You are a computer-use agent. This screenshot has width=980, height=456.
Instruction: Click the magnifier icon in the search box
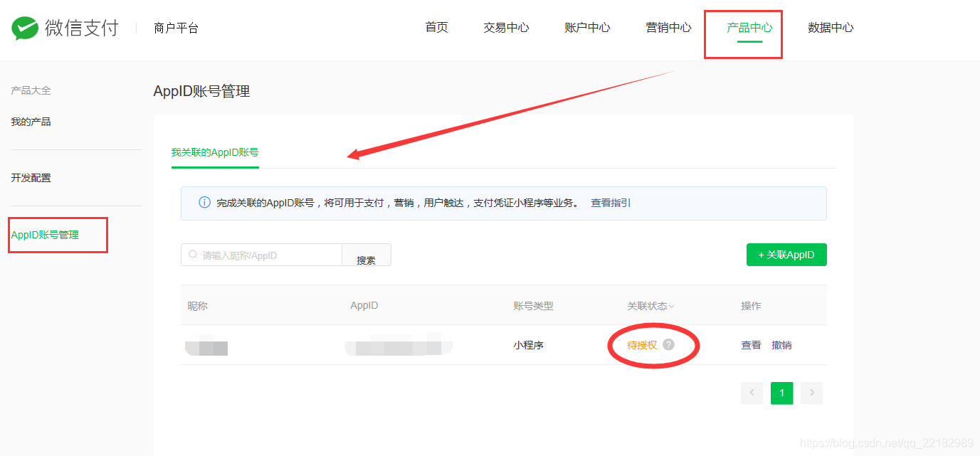(193, 255)
